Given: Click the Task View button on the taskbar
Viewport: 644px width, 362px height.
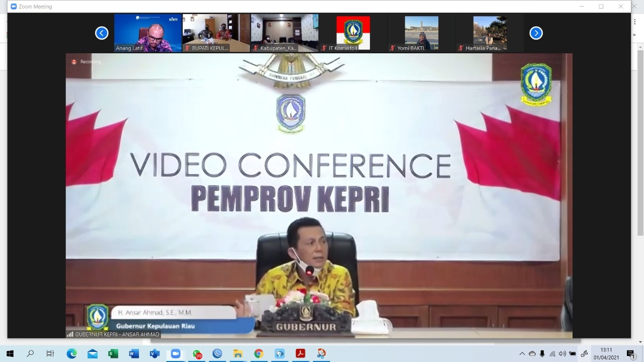Looking at the screenshot, I should (50, 354).
